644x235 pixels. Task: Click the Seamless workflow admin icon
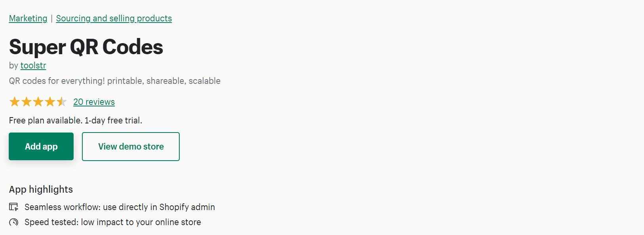[13, 207]
